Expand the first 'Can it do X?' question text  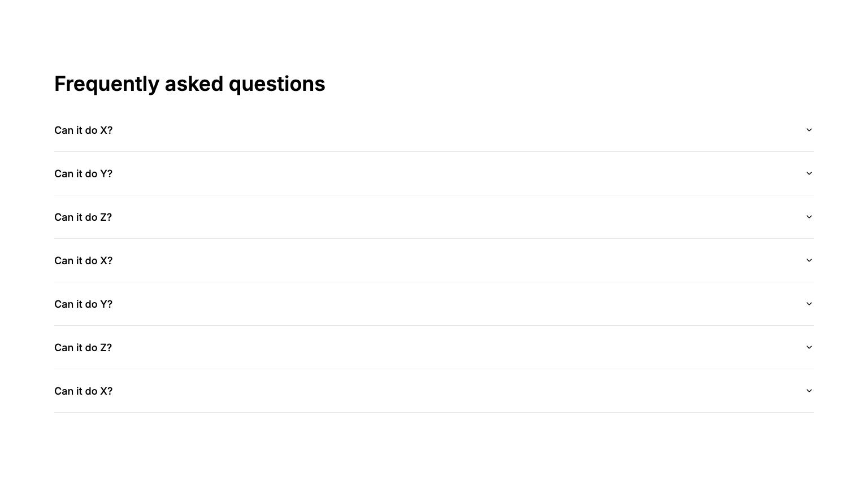tap(84, 130)
